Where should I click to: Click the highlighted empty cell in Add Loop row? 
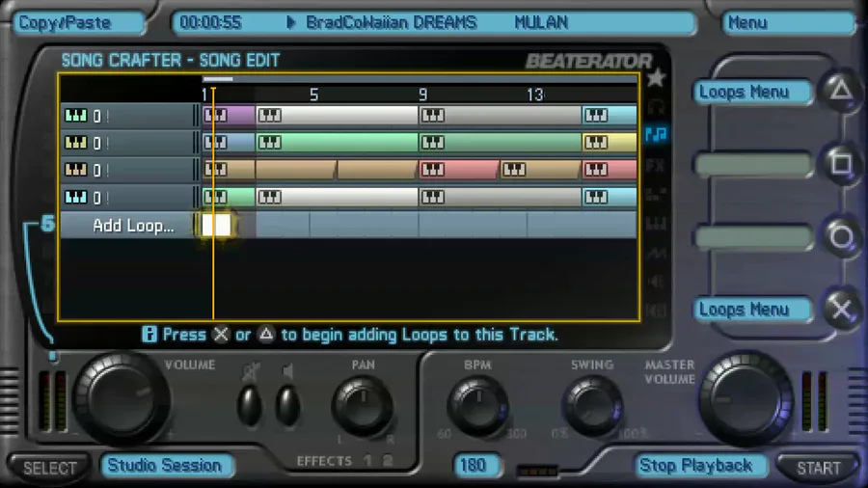(216, 225)
